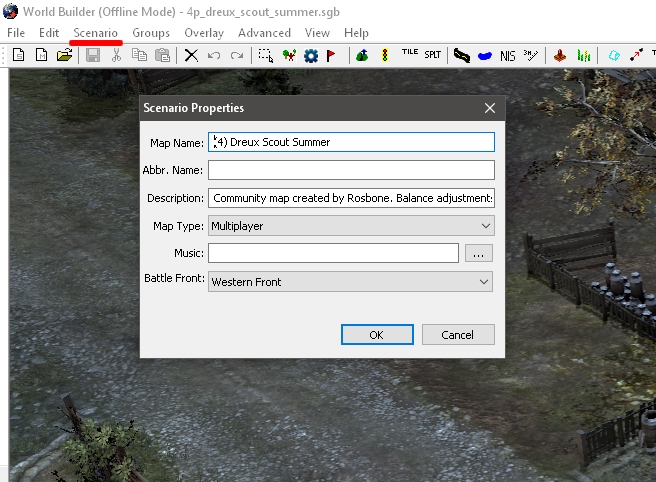Open the Overlay menu

click(x=204, y=33)
